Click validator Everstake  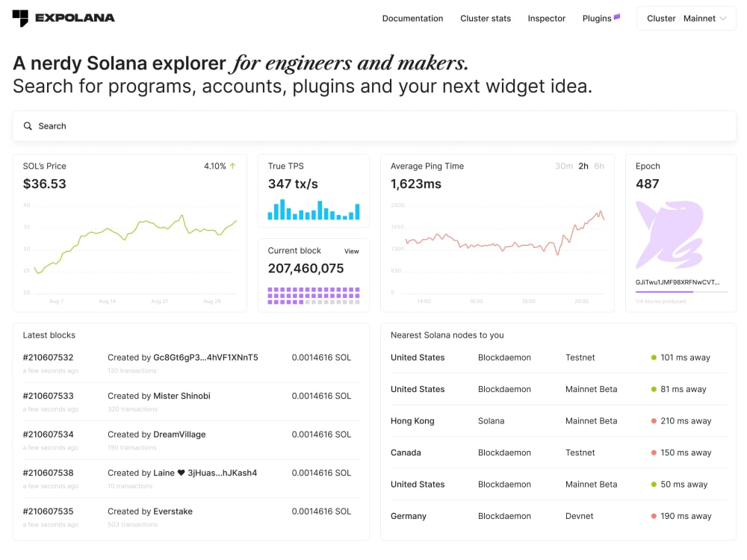tap(173, 511)
